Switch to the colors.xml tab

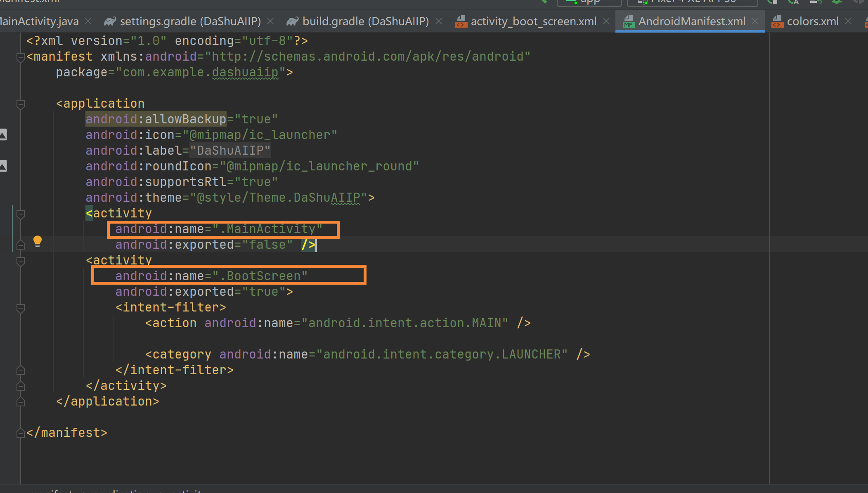pos(813,21)
